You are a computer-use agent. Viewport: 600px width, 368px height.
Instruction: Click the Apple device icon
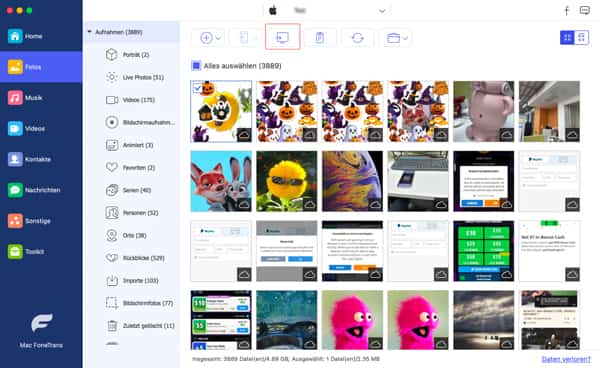coord(273,11)
